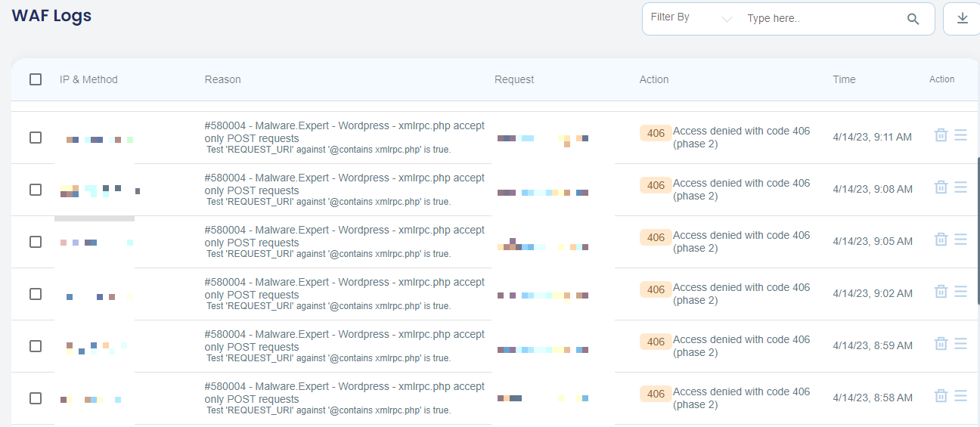
Task: Click the '4/14/23, 8:59 AM' timestamp
Action: tap(872, 345)
